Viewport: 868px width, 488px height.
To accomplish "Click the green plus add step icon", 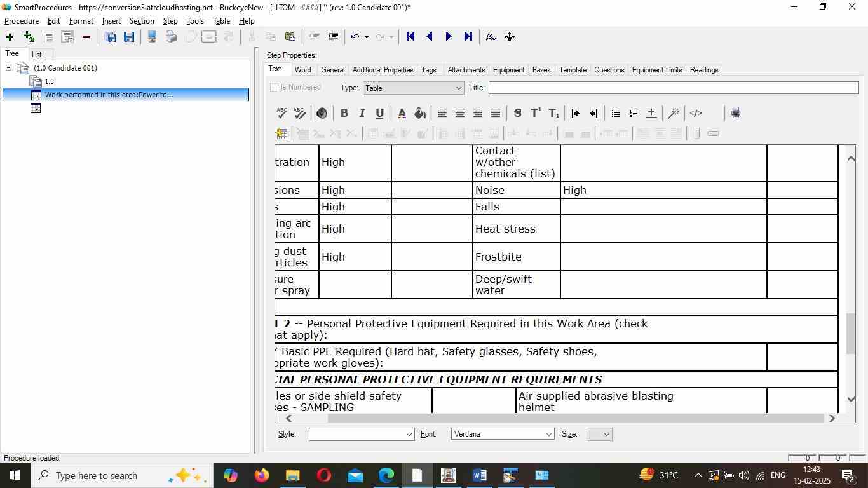I will coord(10,37).
